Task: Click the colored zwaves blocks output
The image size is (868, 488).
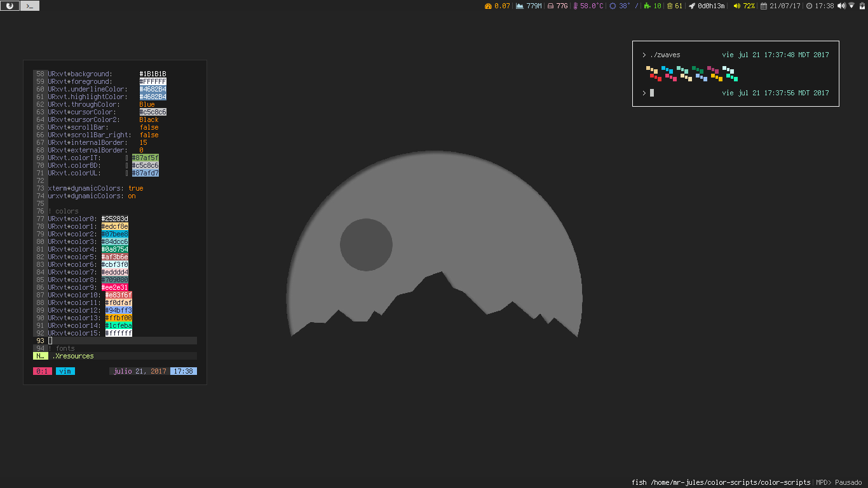Action: pos(692,74)
